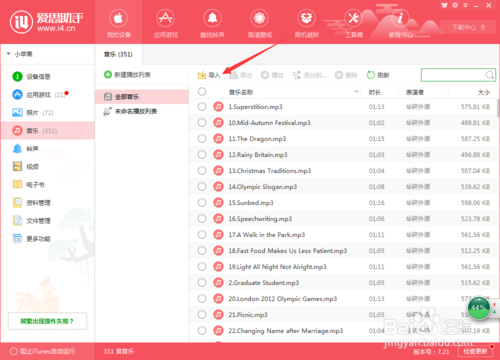Open the 酷炫铃声 bell icon section

click(212, 19)
